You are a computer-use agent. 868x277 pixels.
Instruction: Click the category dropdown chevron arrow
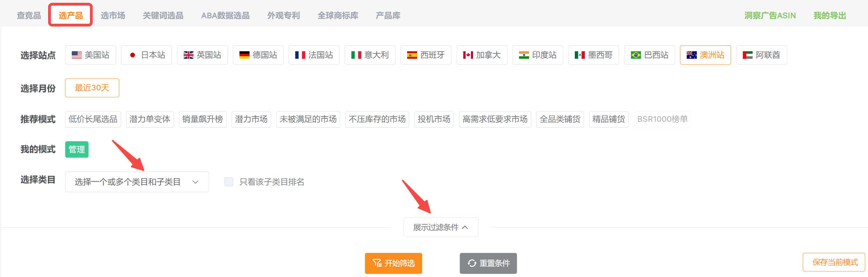point(196,182)
